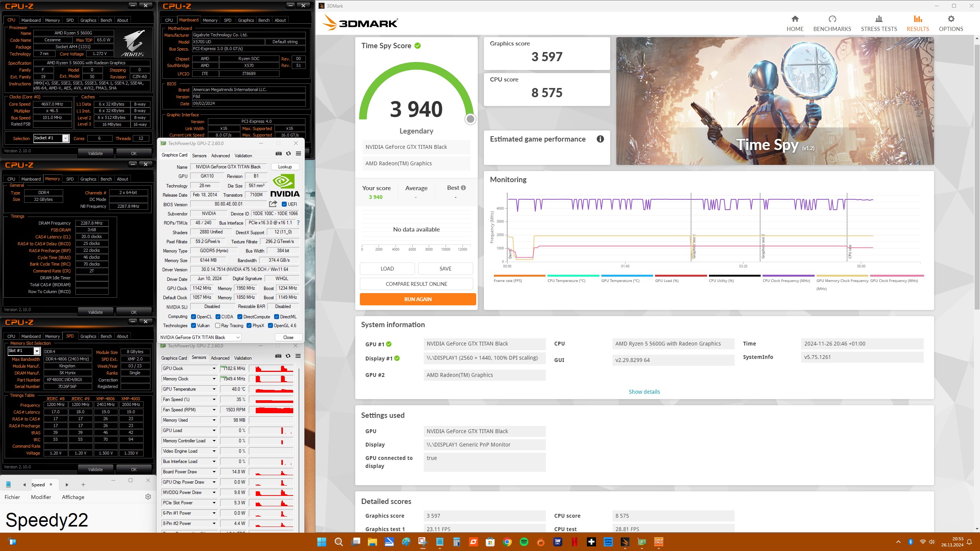980x551 pixels.
Task: Open the HOME section in 3DMark
Action: pyautogui.click(x=795, y=23)
